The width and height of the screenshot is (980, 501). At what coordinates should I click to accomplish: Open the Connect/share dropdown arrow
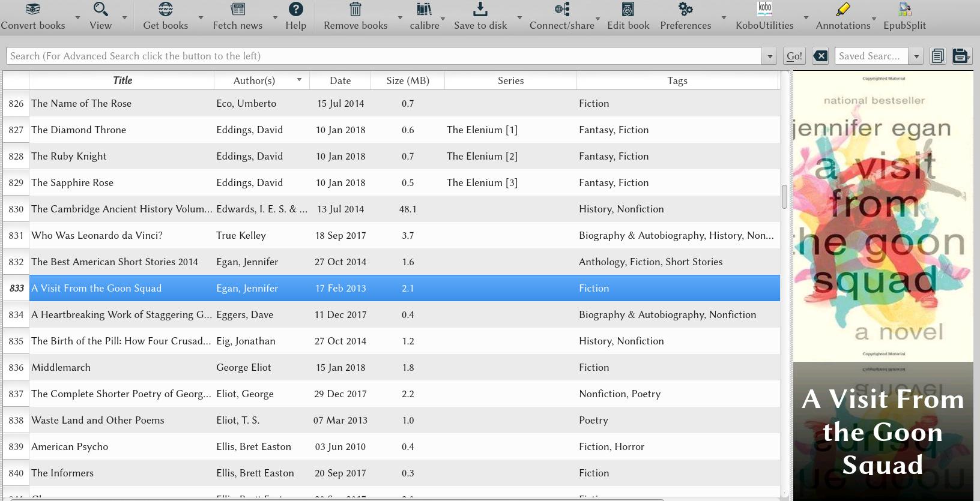pos(597,19)
